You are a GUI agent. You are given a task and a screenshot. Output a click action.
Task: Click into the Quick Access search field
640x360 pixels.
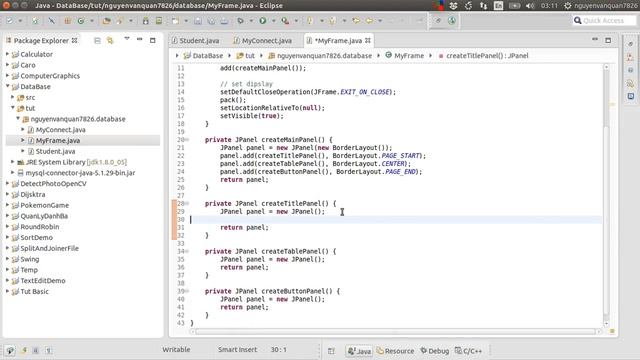pos(604,20)
